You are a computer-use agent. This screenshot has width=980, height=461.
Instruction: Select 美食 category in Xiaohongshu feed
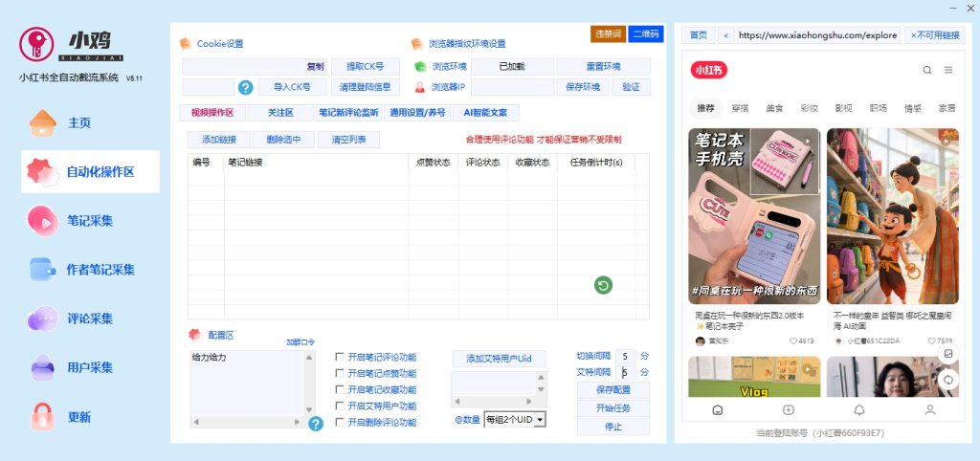(x=775, y=108)
